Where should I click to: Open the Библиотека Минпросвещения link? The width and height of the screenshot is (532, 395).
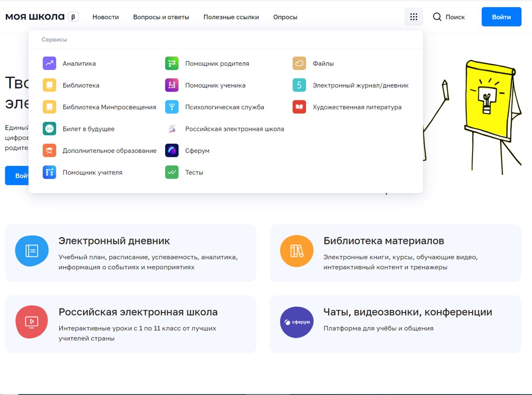(109, 107)
